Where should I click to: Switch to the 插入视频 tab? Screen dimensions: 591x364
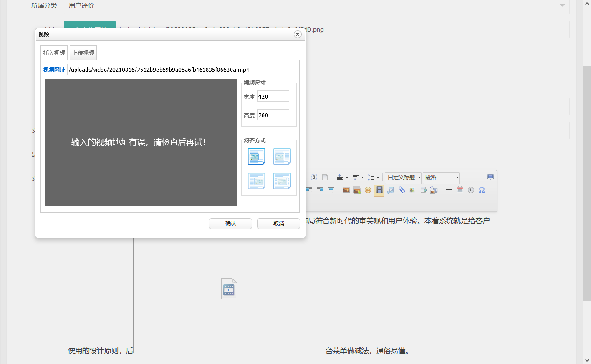tap(54, 53)
